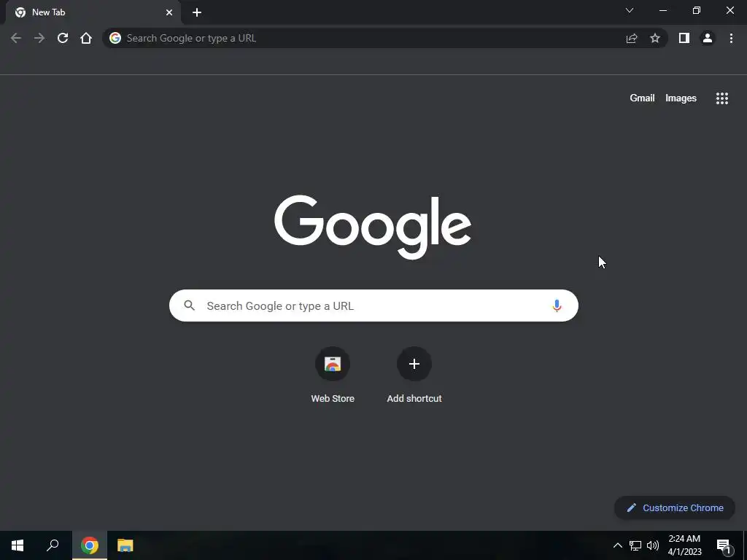Click the Google icon in address bar
This screenshot has width=747, height=560.
click(115, 38)
